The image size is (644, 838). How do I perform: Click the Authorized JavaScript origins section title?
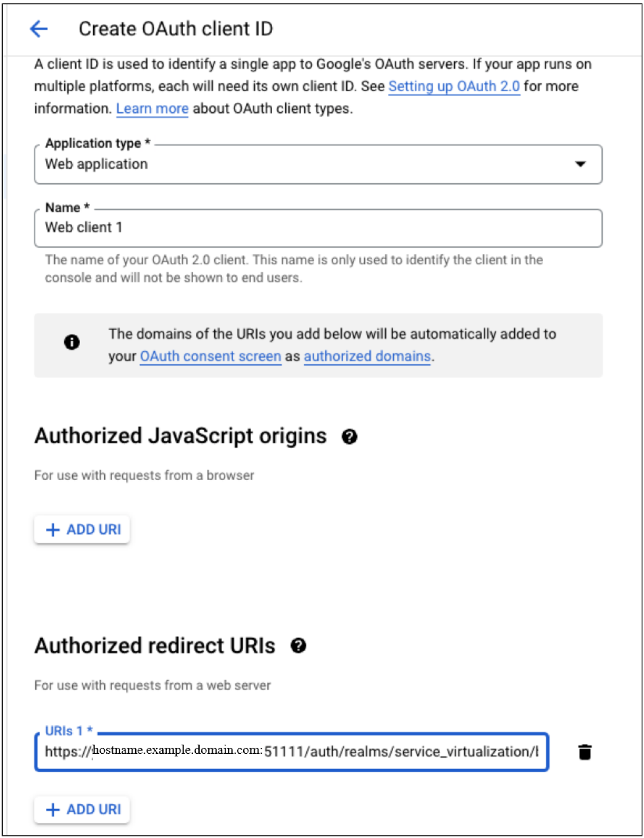180,436
